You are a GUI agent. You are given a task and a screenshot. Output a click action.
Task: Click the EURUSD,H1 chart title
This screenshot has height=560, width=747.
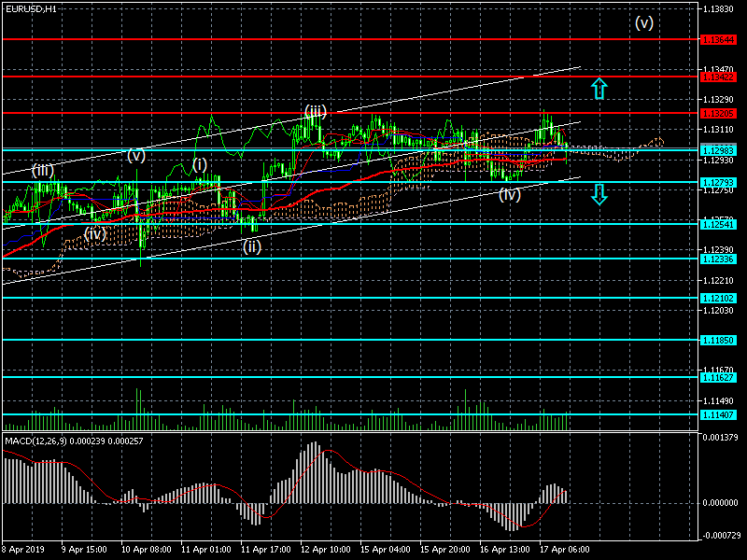[x=30, y=7]
